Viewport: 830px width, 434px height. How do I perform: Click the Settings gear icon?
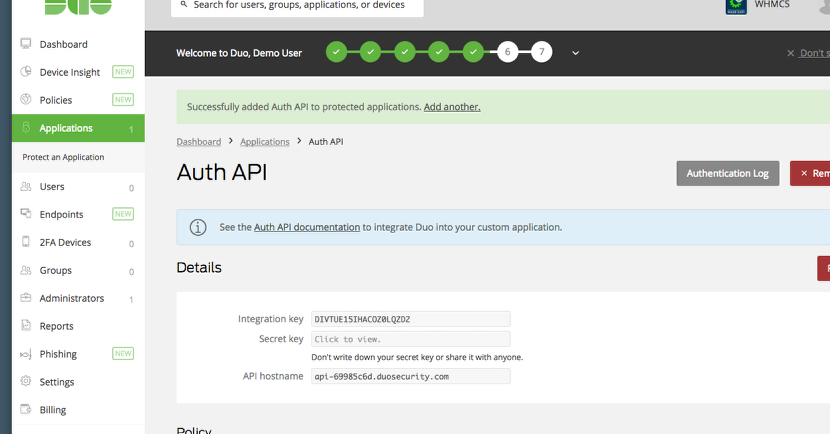point(25,381)
